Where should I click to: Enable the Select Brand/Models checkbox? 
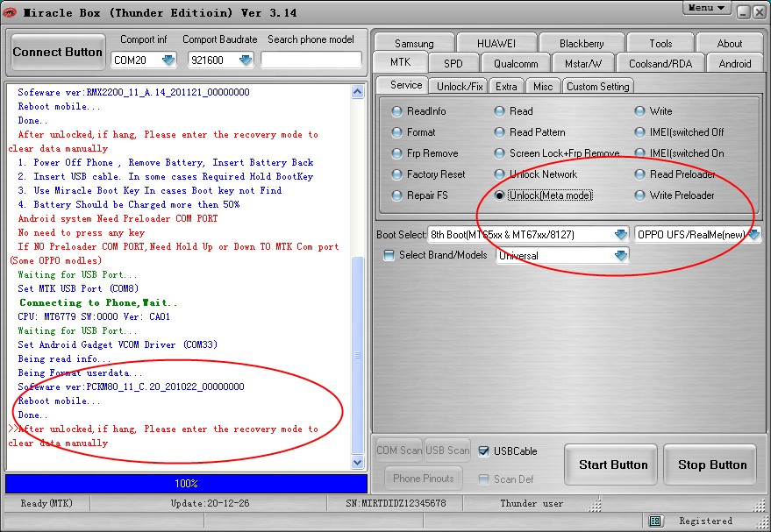[x=389, y=255]
